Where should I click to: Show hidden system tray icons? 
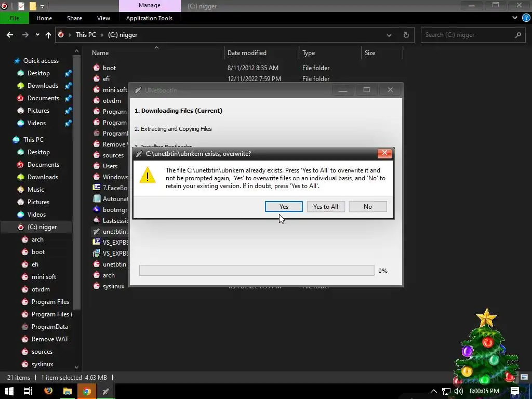[434, 391]
